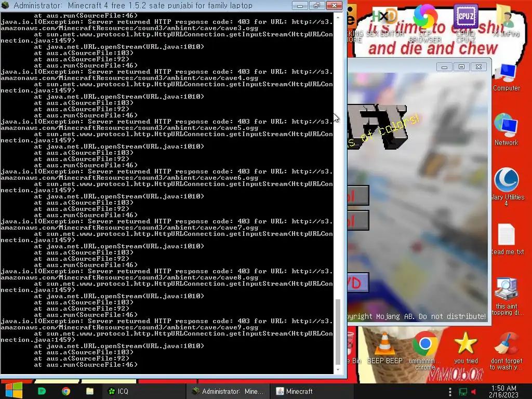Viewport: 532px width, 399px height.
Task: Open the Computer desktop icon
Action: point(506,77)
